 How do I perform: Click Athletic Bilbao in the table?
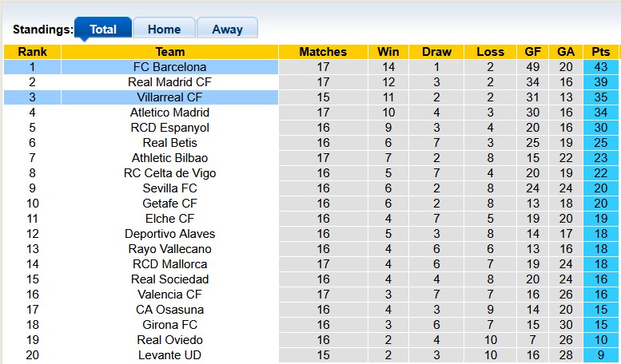coord(169,158)
